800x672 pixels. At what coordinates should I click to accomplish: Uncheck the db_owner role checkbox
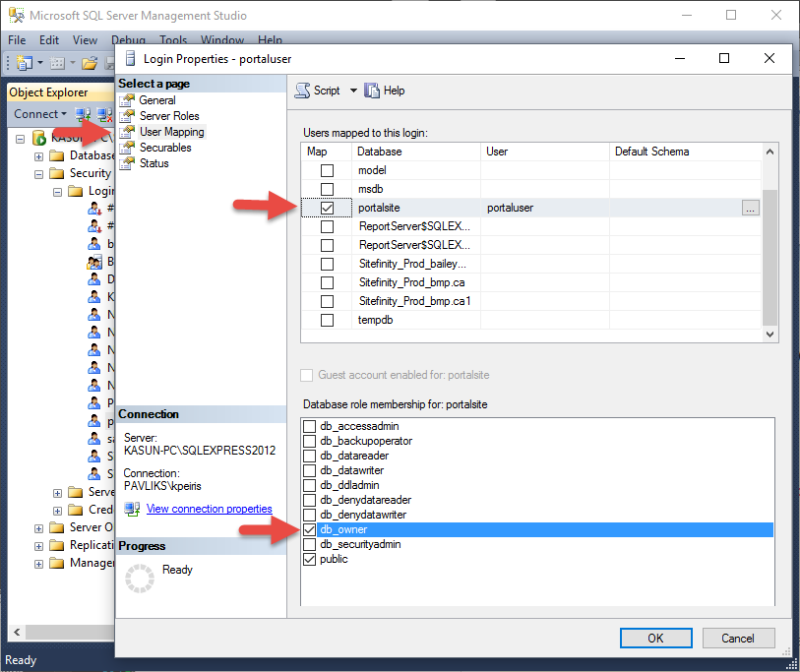309,529
